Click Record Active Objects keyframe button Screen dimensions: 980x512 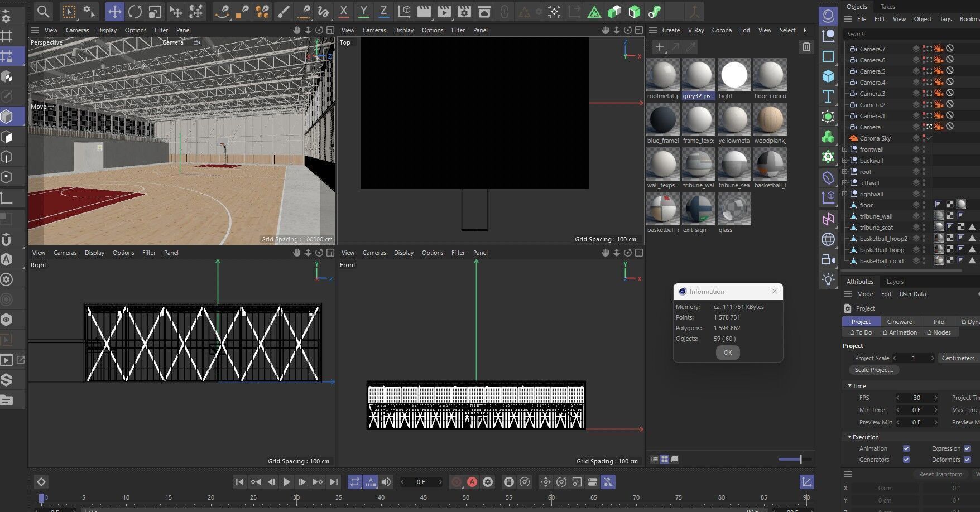(457, 482)
